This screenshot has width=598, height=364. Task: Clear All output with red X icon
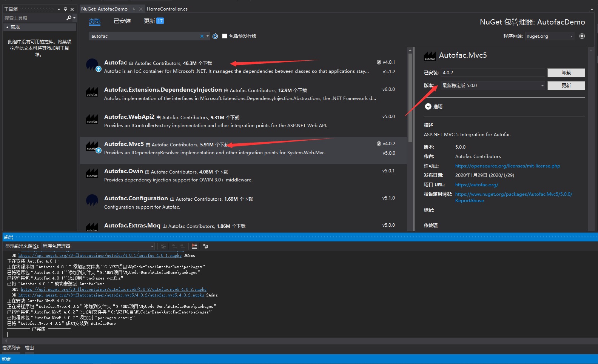point(194,246)
